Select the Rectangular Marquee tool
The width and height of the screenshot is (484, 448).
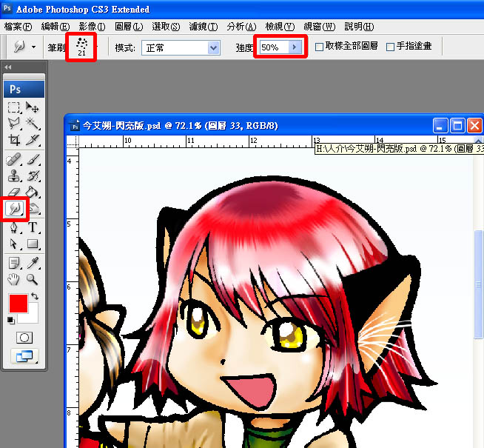point(14,108)
